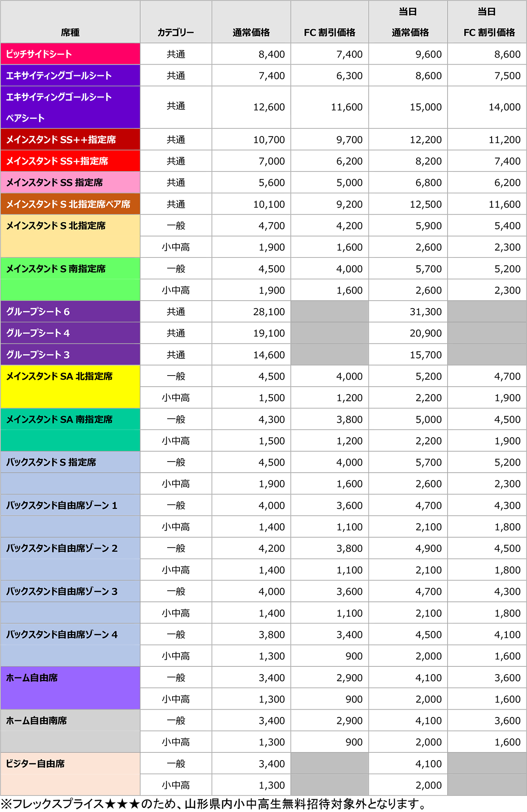Image resolution: width=527 pixels, height=812 pixels.
Task: Select the バックスタンド自由席ゾーン 2 seat cell
Action: [x=70, y=559]
